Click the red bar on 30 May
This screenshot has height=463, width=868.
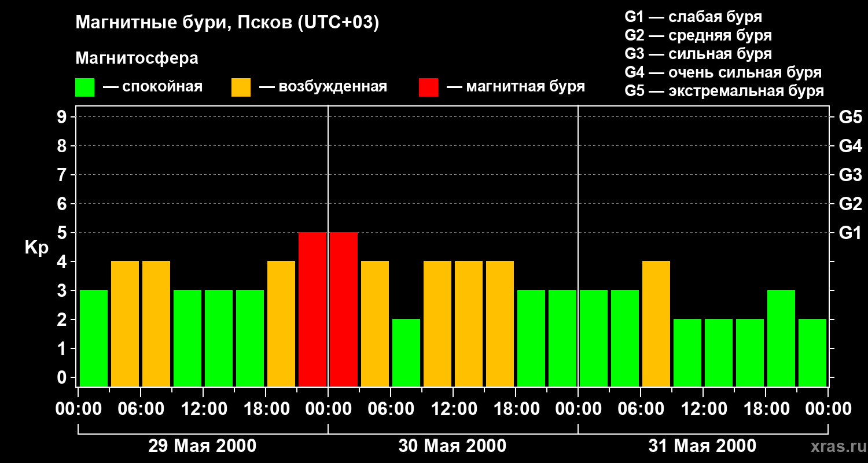344,309
